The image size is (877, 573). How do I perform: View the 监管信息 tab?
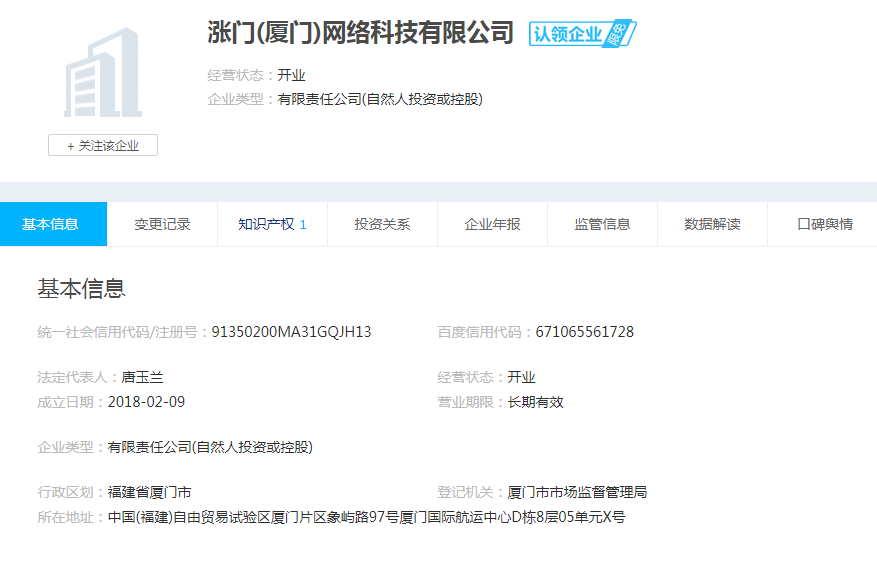(602, 224)
